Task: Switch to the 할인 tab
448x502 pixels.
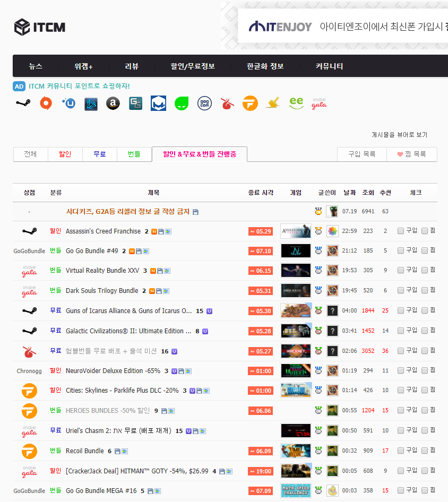Action: point(65,154)
